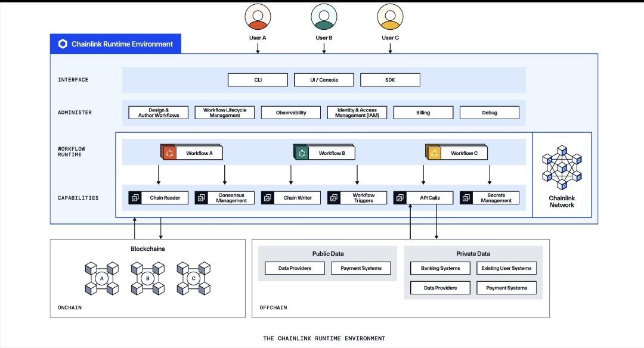
Task: Click the User B name label
Action: (324, 38)
